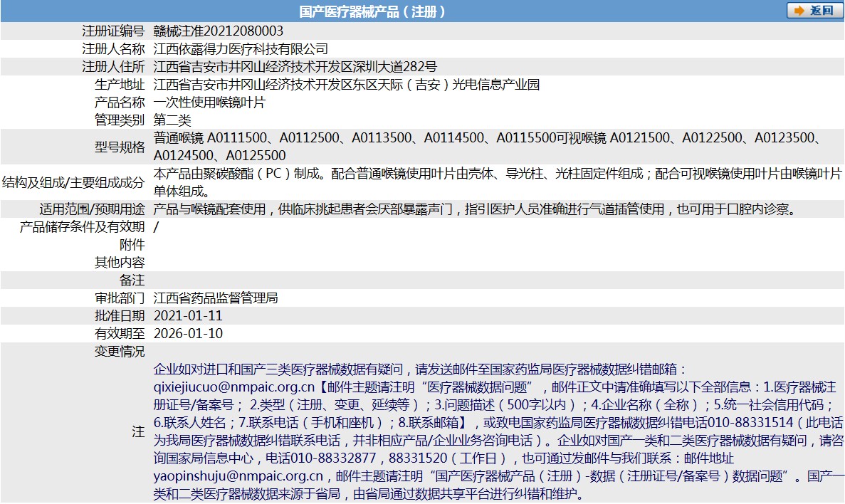Click the 其他内容 label
Viewport: 845px width, 504px height.
(x=120, y=263)
